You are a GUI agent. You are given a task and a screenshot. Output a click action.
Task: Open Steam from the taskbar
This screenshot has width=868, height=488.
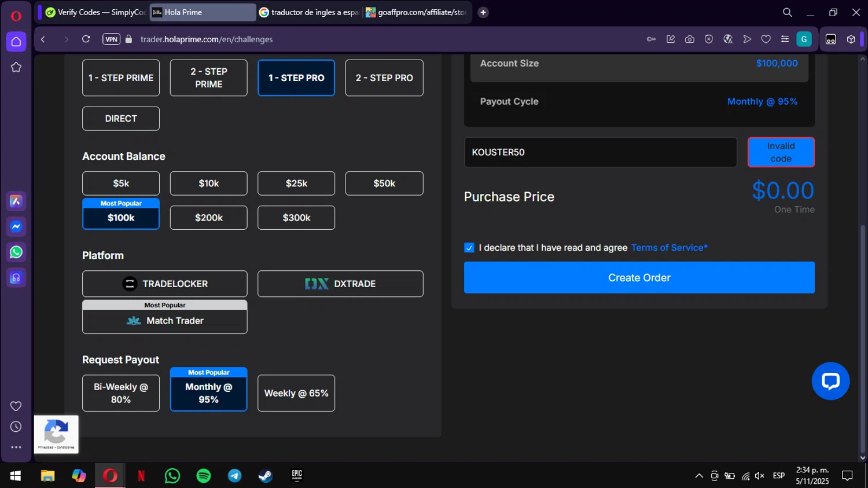(x=266, y=476)
